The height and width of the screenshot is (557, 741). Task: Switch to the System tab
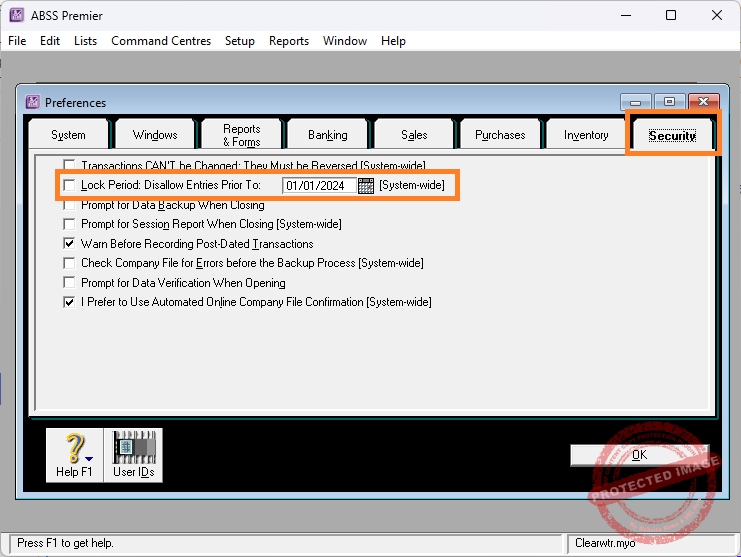pos(69,135)
